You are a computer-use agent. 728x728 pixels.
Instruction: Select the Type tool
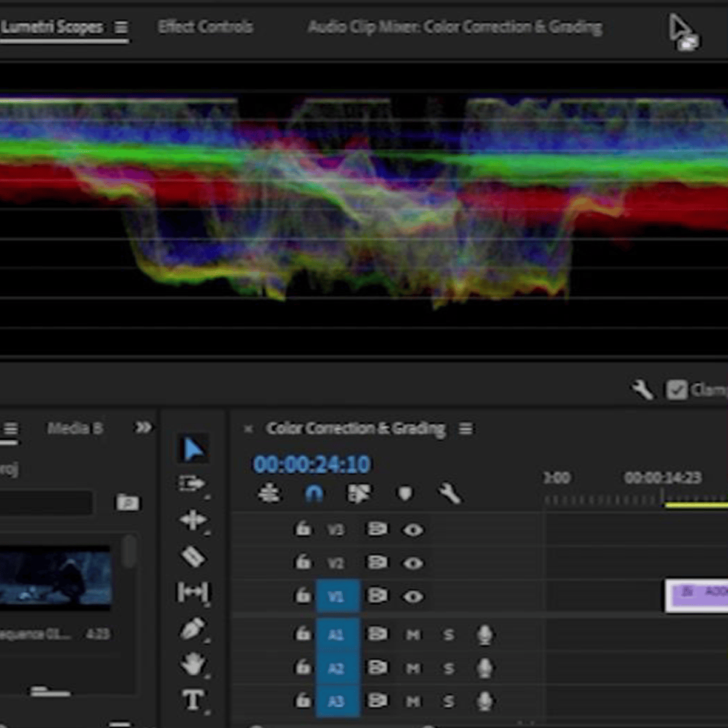point(193,699)
